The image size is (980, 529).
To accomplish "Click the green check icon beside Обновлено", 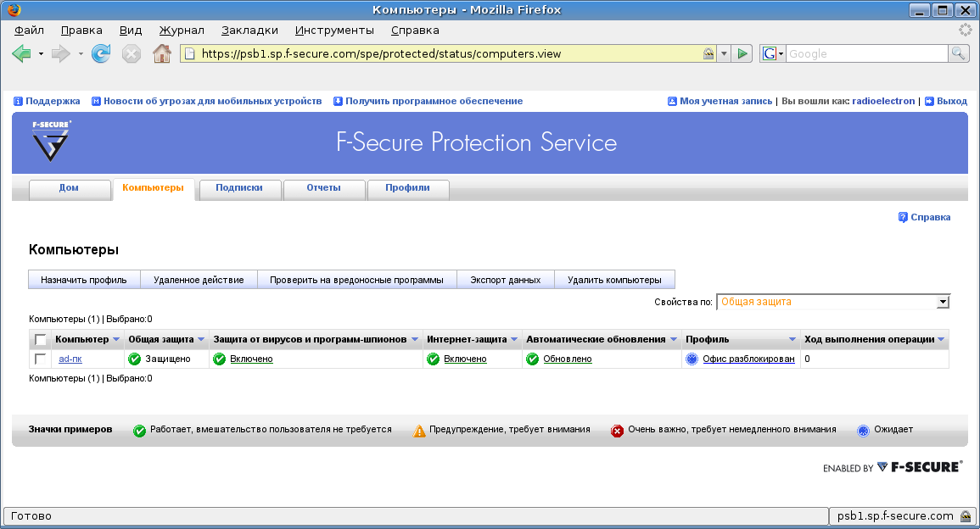I will coord(533,359).
